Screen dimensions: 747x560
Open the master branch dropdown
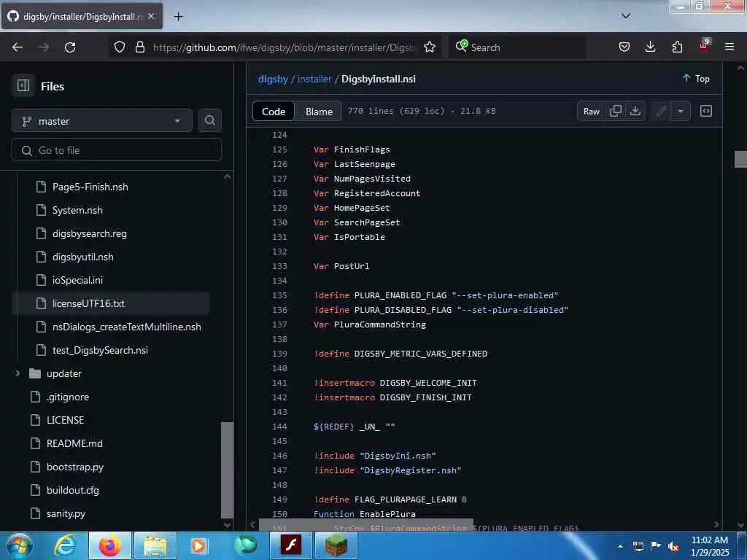pos(102,121)
